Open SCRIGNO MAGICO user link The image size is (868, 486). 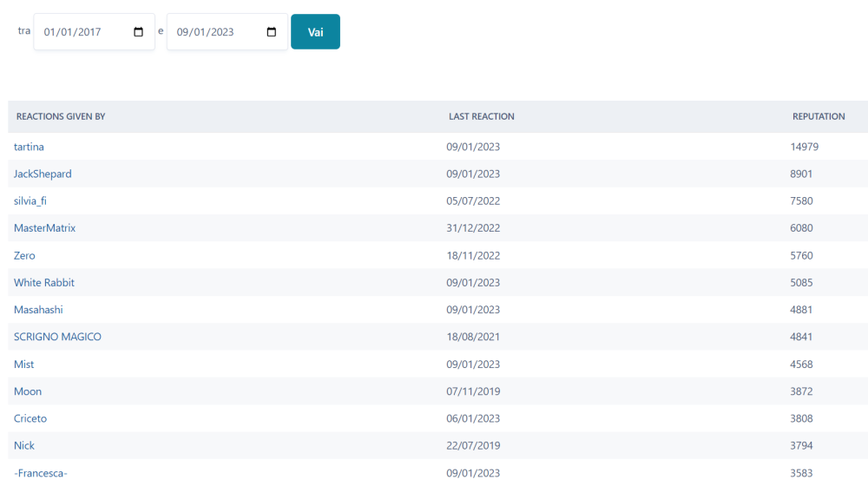tap(57, 337)
